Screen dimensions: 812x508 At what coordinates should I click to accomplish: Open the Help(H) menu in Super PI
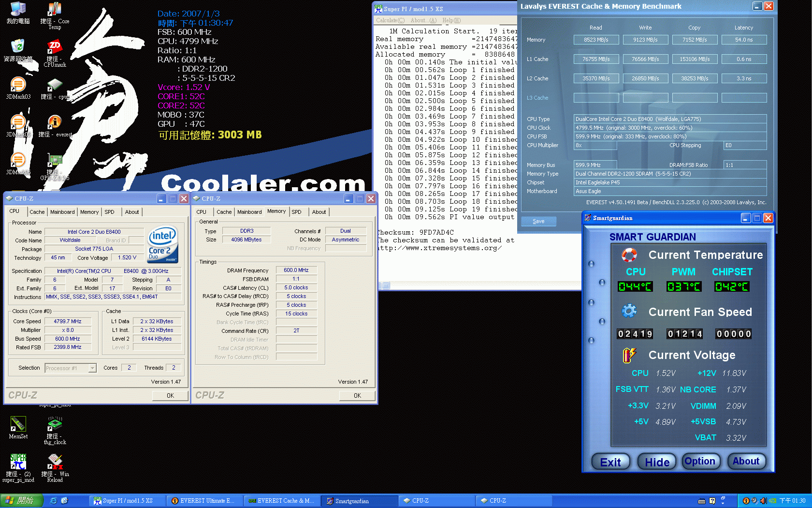451,20
